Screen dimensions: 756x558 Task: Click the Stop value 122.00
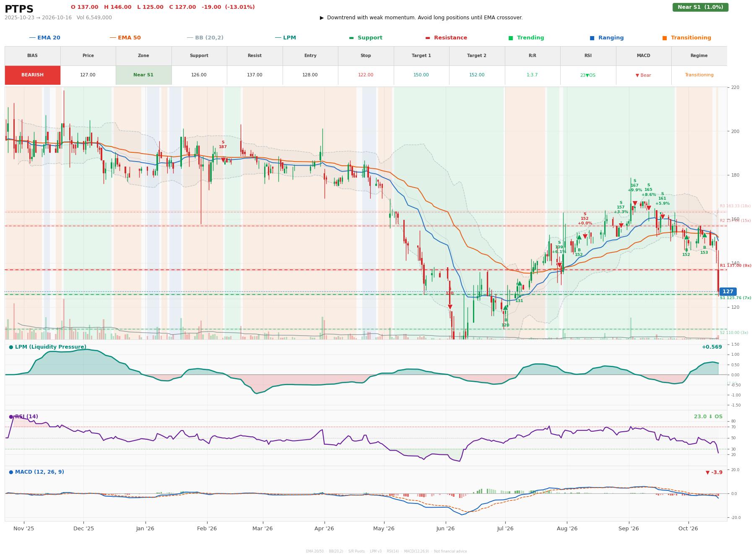(x=366, y=75)
